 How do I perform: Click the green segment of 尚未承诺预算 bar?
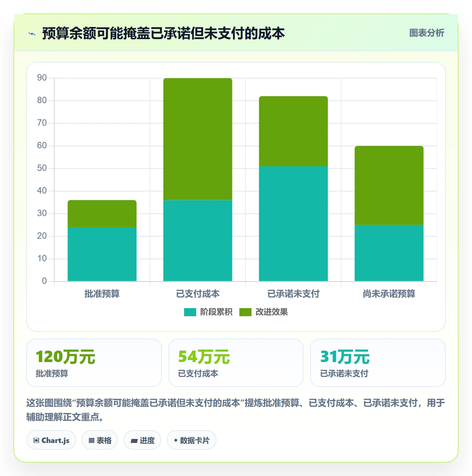coord(389,185)
